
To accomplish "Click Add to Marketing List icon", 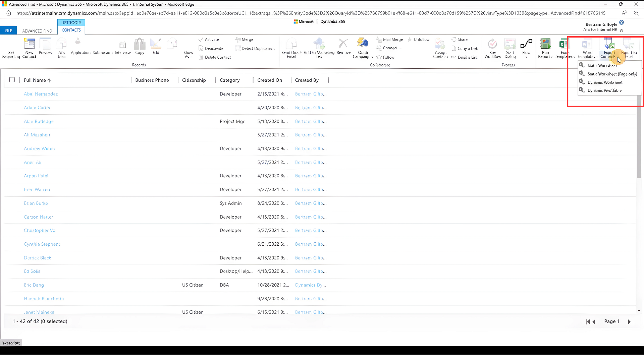I will click(319, 49).
